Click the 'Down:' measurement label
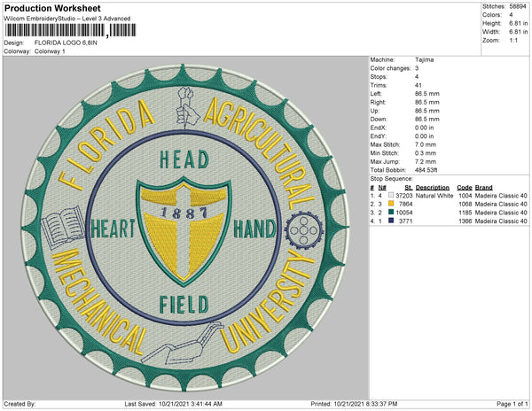 379,119
